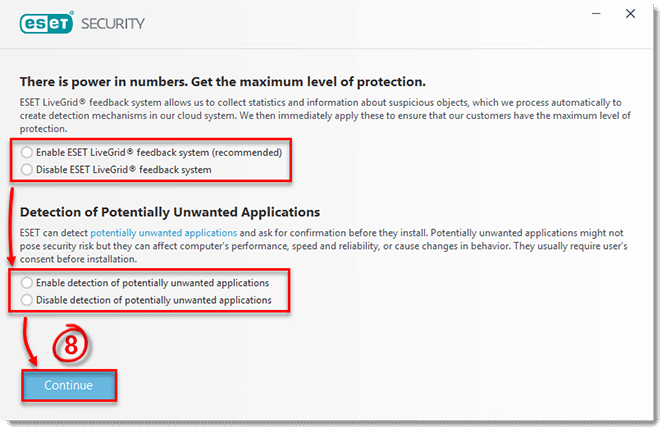Click the Detection of Potentially Unwanted Applications heading
666x433 pixels.
[170, 212]
